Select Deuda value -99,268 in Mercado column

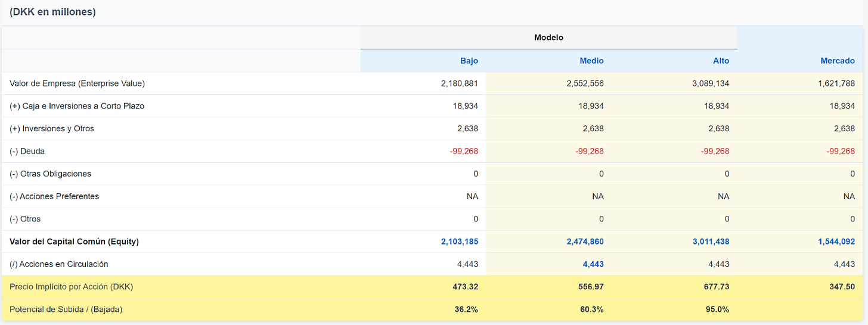(841, 151)
